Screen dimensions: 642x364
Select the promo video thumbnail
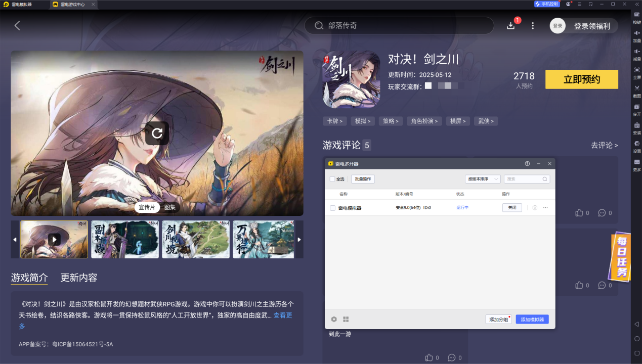tap(54, 240)
